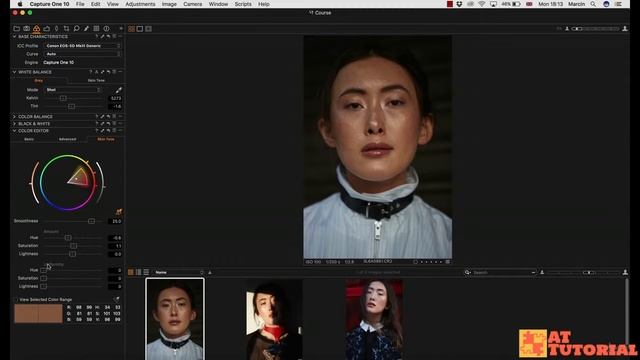Open Color Editor presets menu icon
640x360 pixels.
tap(114, 131)
